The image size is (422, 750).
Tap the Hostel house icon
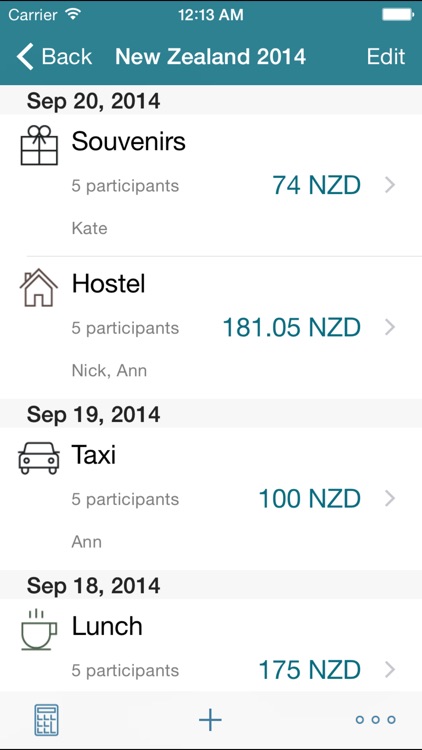[39, 287]
